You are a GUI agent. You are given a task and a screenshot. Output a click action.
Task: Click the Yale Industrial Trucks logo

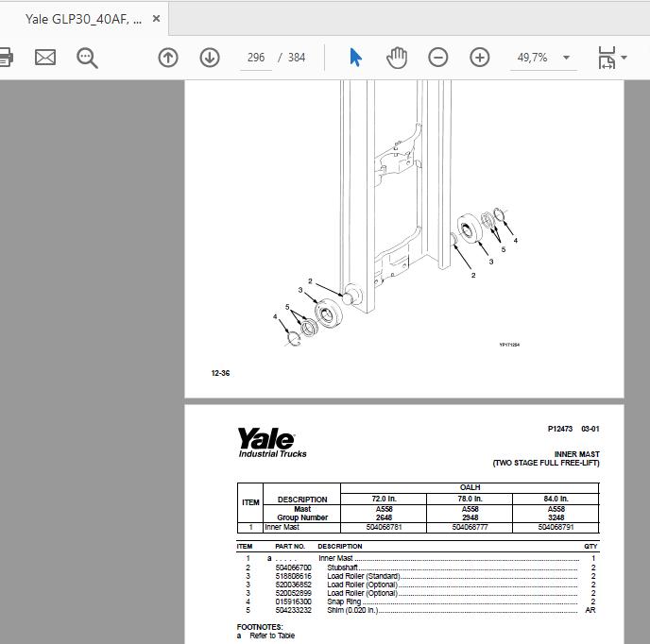pos(272,443)
